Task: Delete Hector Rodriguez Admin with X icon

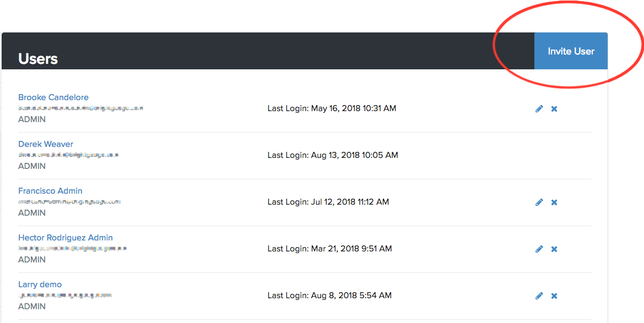Action: (x=554, y=249)
